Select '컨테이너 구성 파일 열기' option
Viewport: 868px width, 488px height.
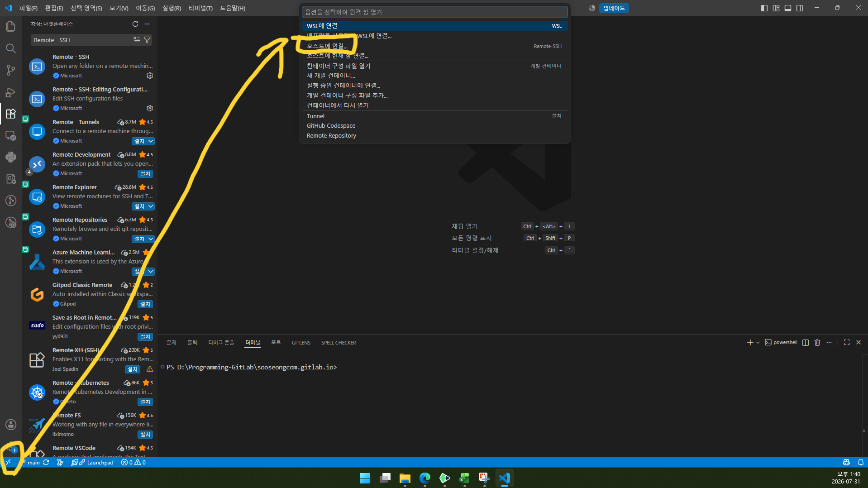434,66
